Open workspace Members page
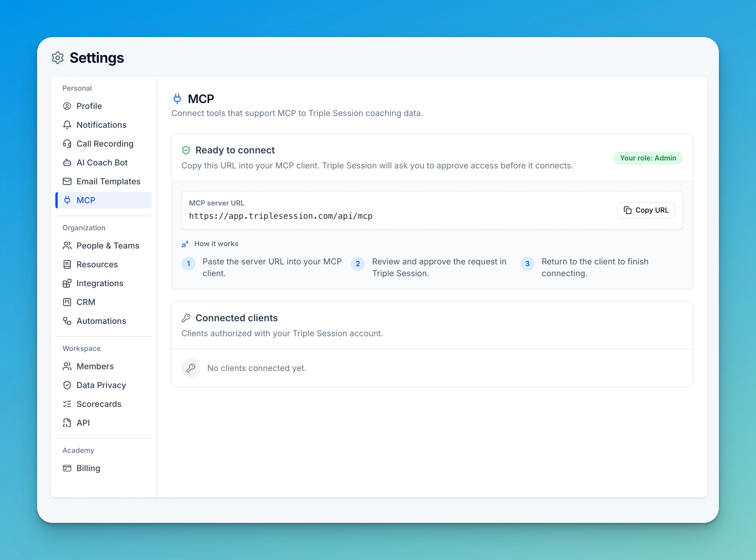The height and width of the screenshot is (560, 756). (104, 366)
